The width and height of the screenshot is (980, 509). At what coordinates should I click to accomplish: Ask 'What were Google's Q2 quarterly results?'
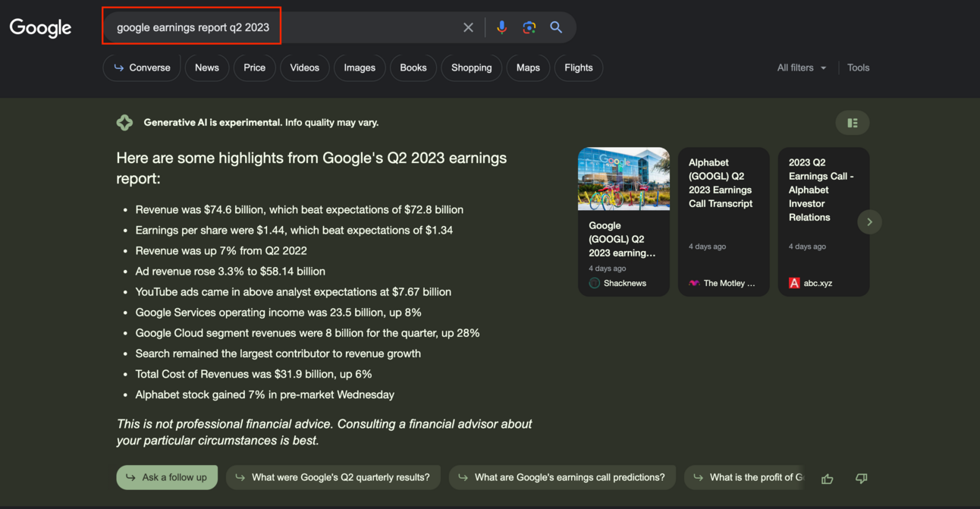333,477
